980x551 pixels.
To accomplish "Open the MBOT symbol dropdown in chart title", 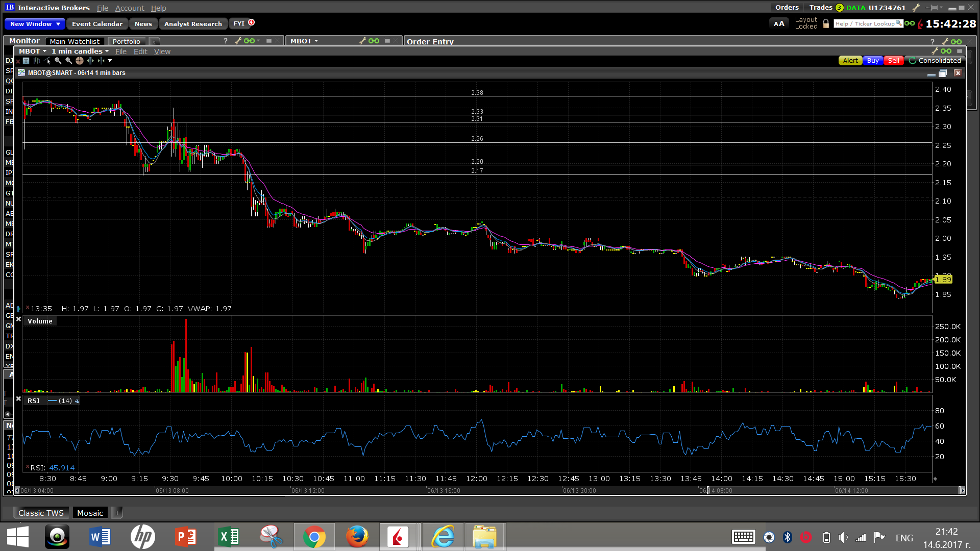I will (32, 52).
